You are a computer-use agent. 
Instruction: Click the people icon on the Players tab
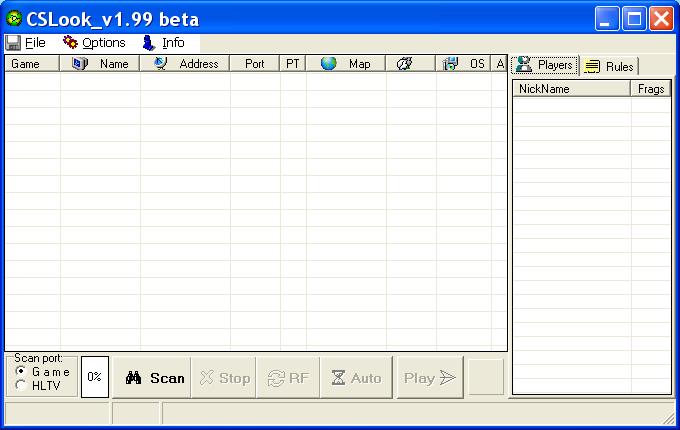(524, 65)
